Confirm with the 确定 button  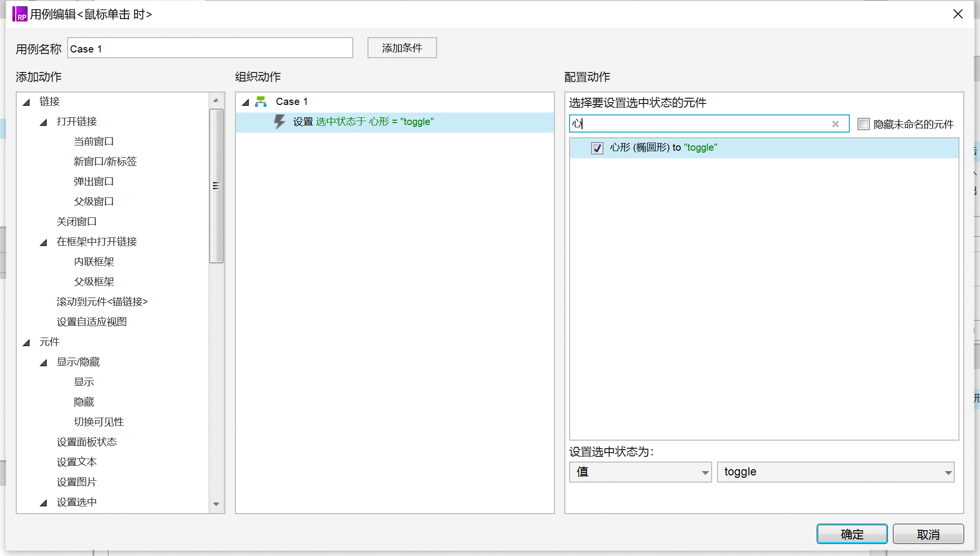(x=852, y=534)
